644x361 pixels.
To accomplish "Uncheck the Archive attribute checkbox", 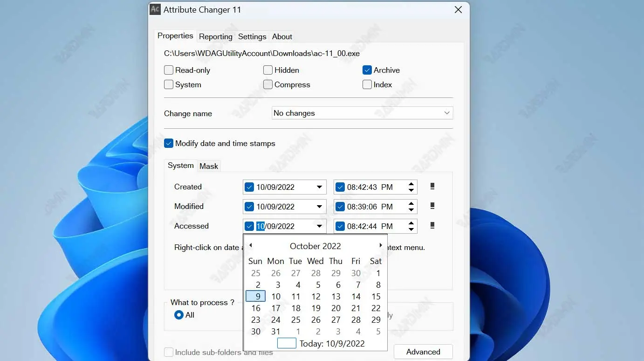I will click(x=367, y=70).
